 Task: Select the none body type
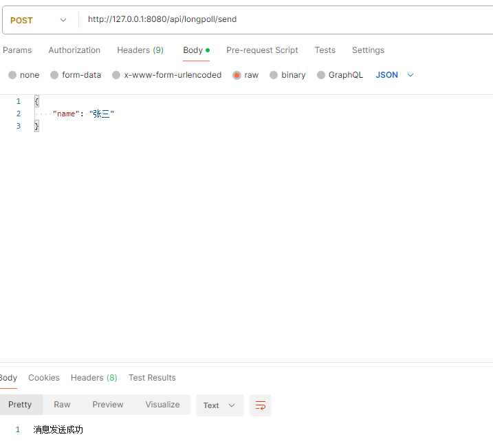(x=23, y=75)
